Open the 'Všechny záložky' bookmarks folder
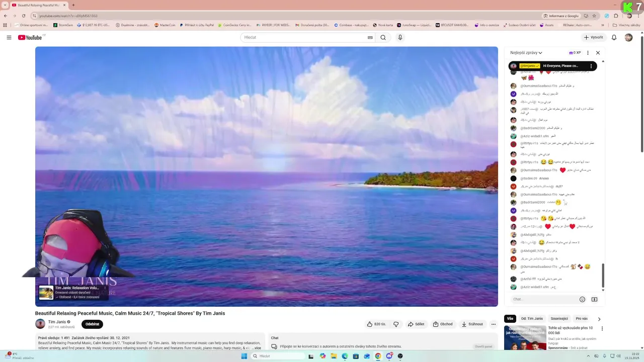This screenshot has height=362, width=644. click(x=626, y=25)
